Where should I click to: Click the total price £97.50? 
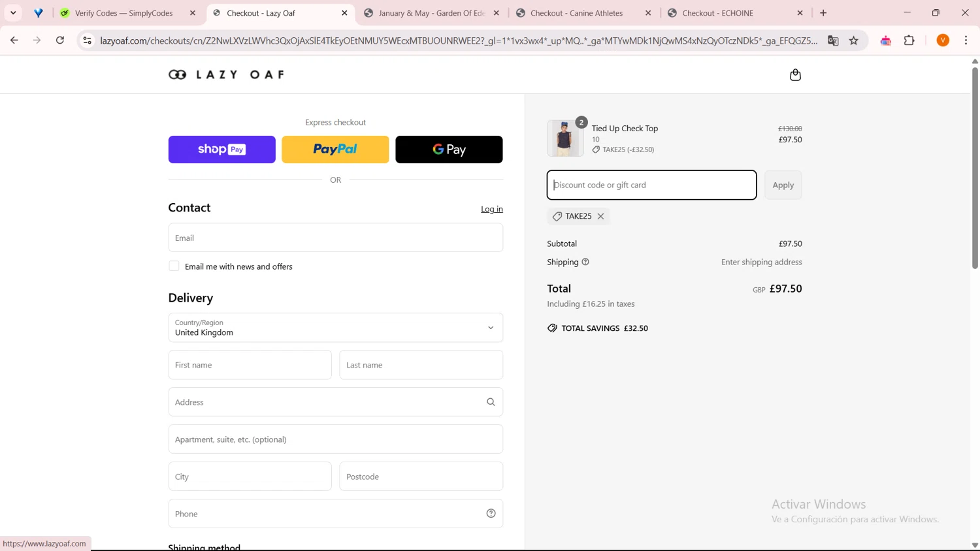[785, 289]
